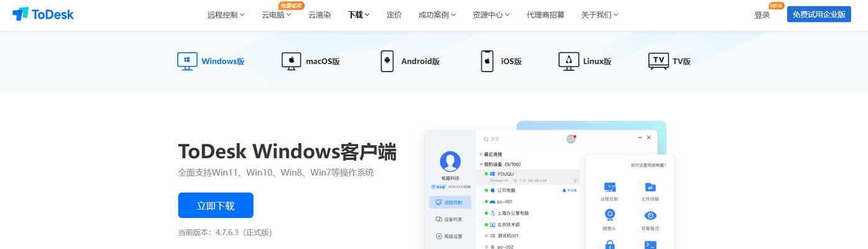Go to the 定价 page
This screenshot has height=249, width=868.
[394, 15]
